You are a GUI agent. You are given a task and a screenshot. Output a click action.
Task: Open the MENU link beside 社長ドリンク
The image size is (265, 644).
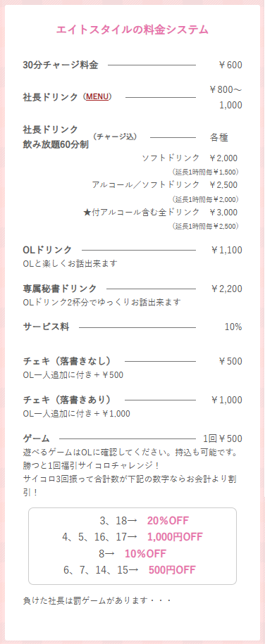97,97
